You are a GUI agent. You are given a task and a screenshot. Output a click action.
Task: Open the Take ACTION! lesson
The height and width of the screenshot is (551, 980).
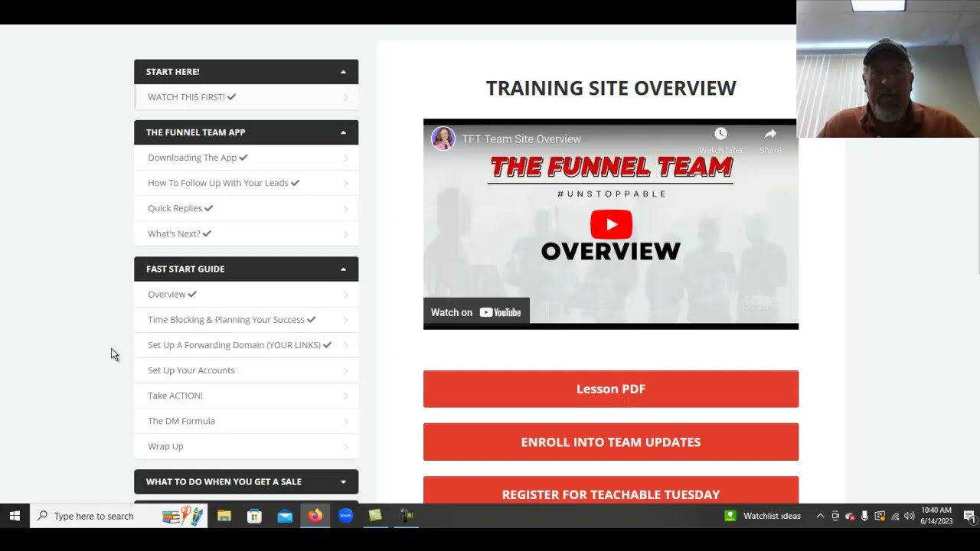[x=246, y=396]
